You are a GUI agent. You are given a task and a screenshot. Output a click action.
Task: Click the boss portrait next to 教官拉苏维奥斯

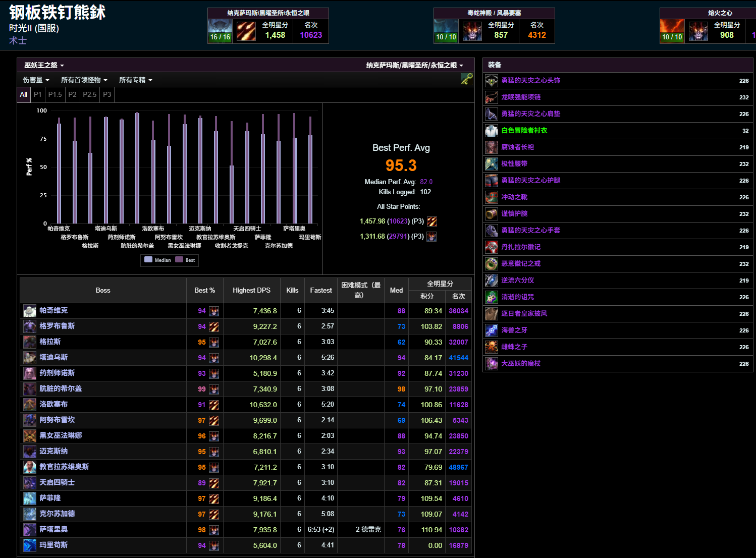coord(30,467)
